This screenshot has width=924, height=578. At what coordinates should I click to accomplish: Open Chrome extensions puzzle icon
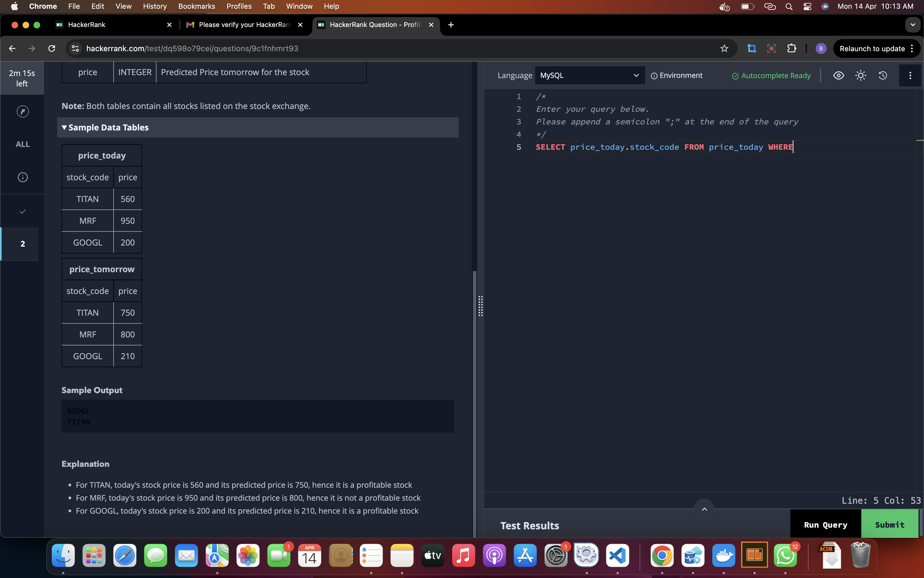[791, 48]
